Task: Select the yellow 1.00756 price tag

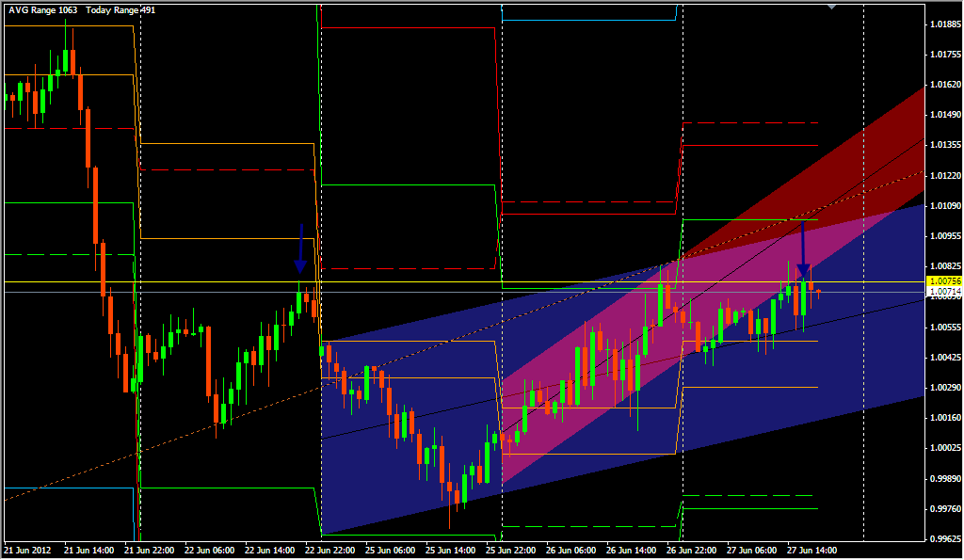Action: tap(945, 280)
